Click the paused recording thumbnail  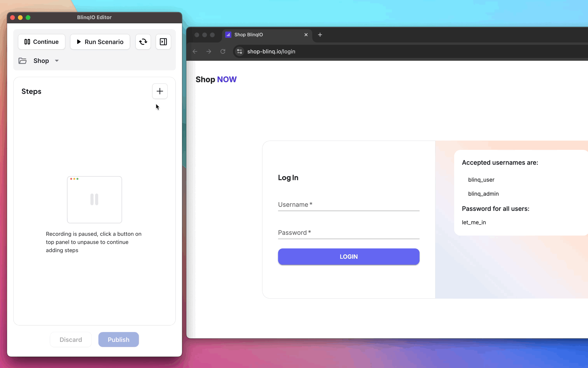coord(94,199)
